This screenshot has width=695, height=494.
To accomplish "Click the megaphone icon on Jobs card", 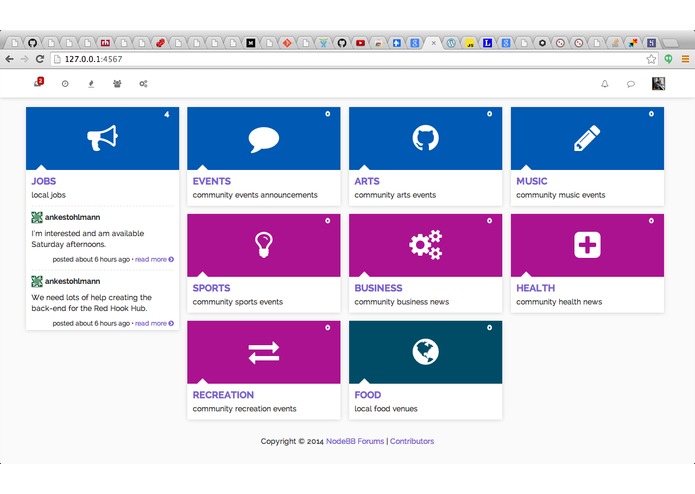I will pyautogui.click(x=102, y=138).
